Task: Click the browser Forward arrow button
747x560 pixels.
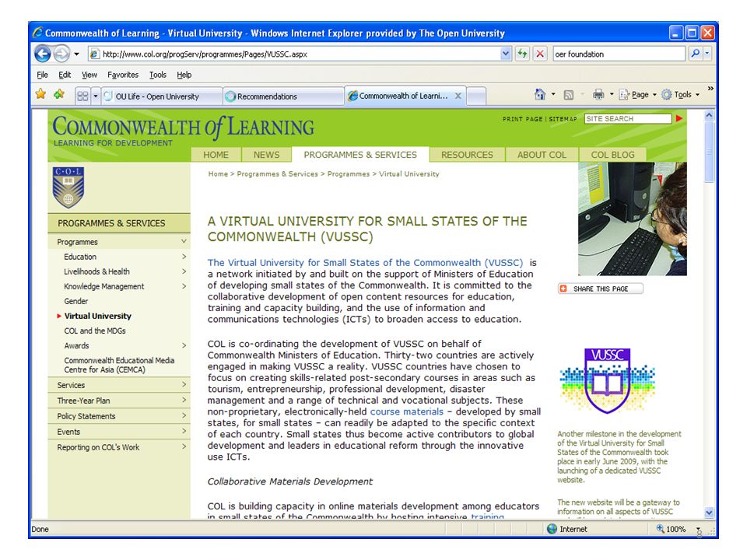Action: tap(61, 54)
